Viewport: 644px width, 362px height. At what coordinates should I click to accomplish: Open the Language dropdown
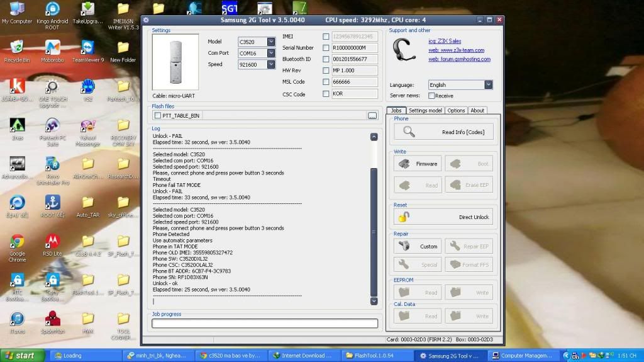[x=488, y=85]
